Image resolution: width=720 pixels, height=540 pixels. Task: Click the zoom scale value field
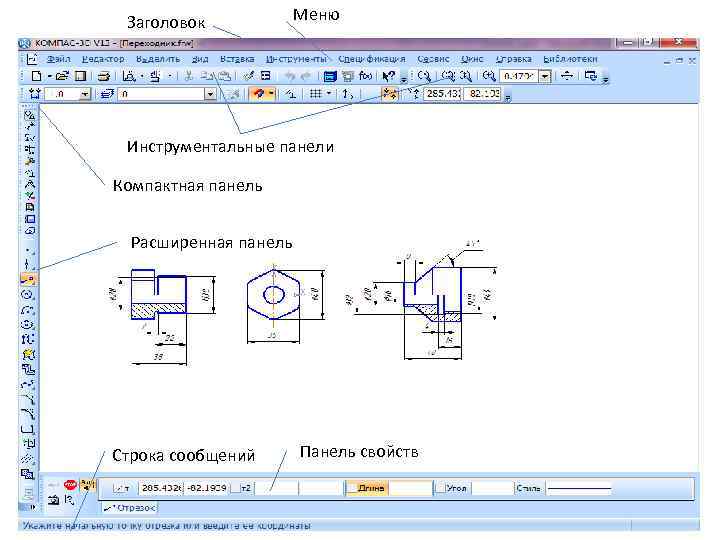[x=519, y=76]
